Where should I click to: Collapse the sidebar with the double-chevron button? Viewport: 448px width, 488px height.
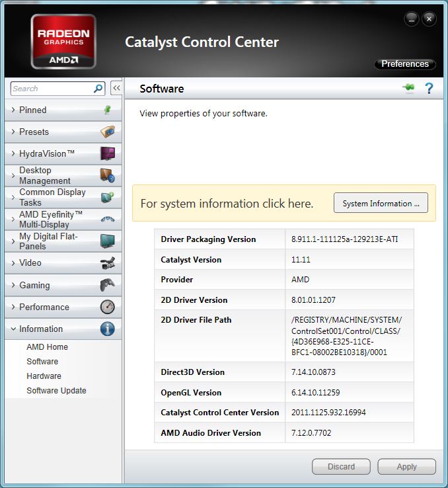(116, 88)
